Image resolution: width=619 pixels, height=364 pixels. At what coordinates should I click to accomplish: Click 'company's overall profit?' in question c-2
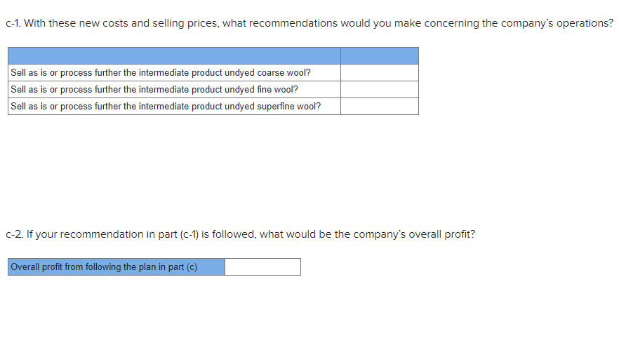point(414,235)
